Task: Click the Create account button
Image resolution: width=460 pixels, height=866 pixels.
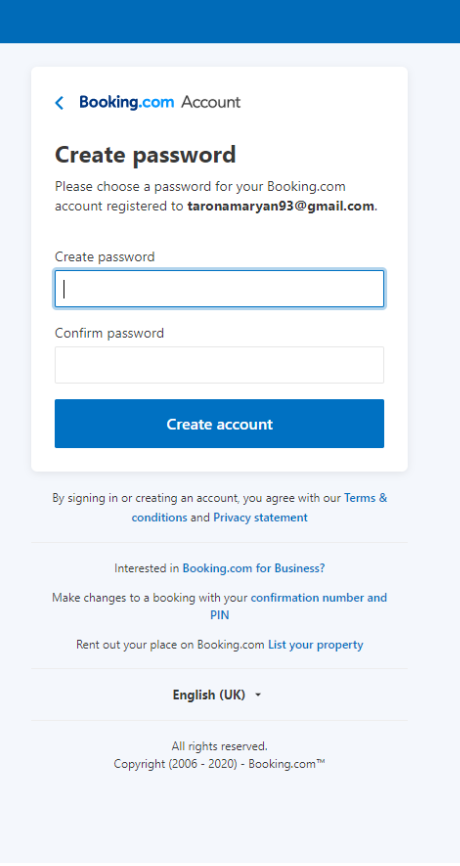Action: click(219, 424)
